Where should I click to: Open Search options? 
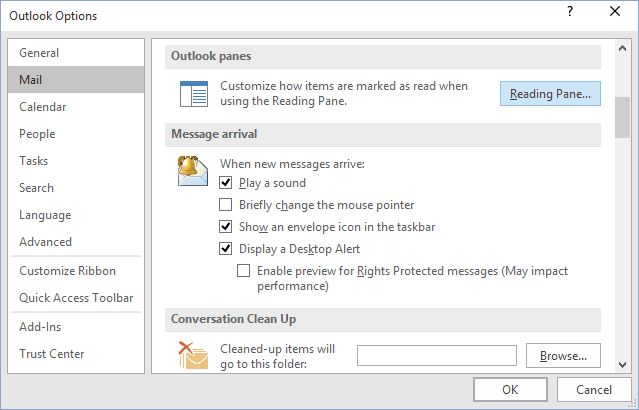(x=76, y=188)
